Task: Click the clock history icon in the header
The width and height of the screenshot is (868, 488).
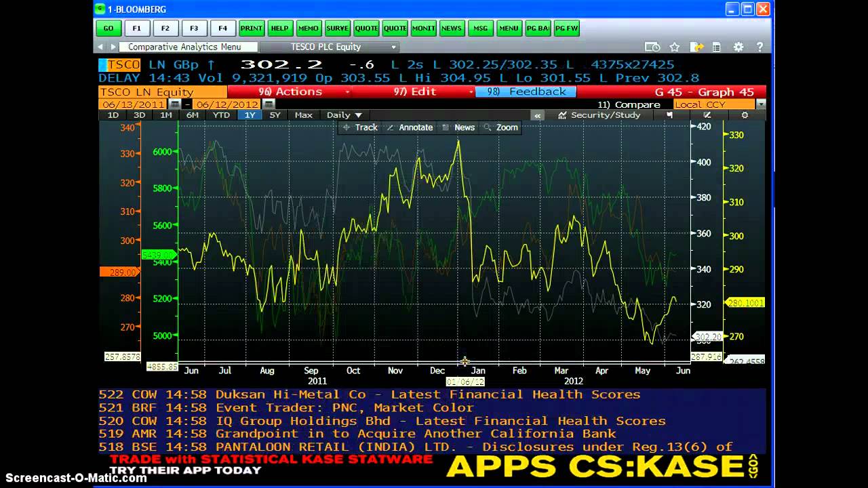Action: coord(652,47)
